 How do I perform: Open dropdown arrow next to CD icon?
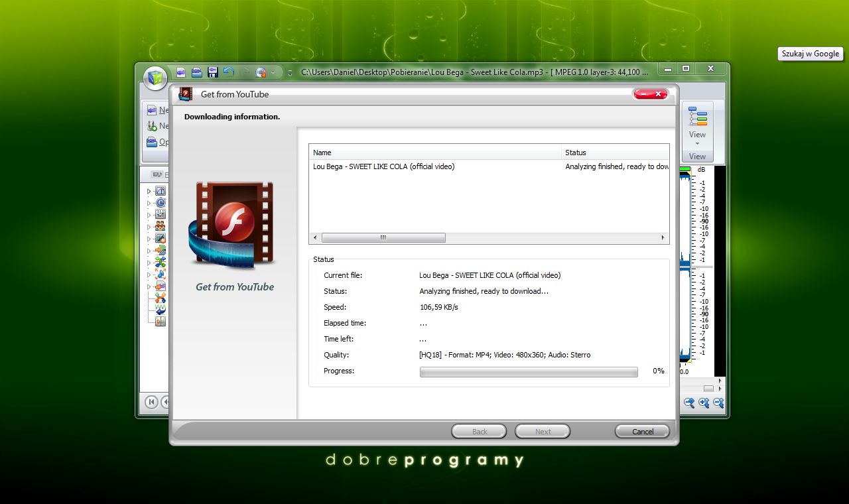(x=273, y=72)
